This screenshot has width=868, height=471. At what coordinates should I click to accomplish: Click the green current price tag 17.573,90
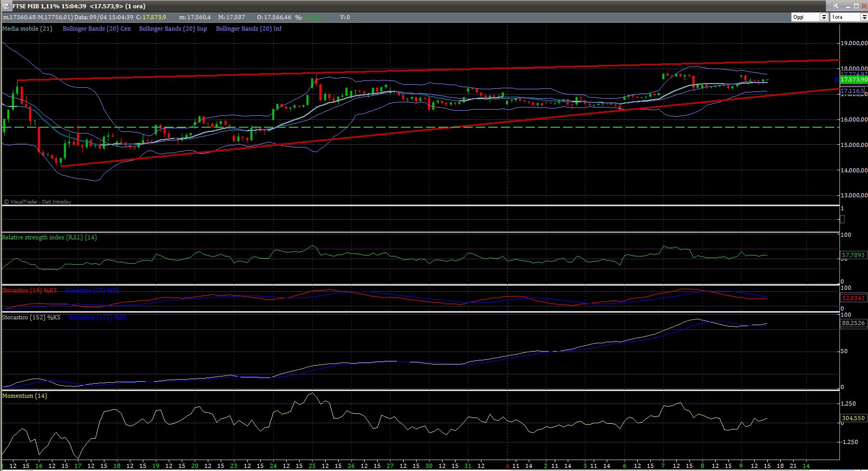(853, 79)
